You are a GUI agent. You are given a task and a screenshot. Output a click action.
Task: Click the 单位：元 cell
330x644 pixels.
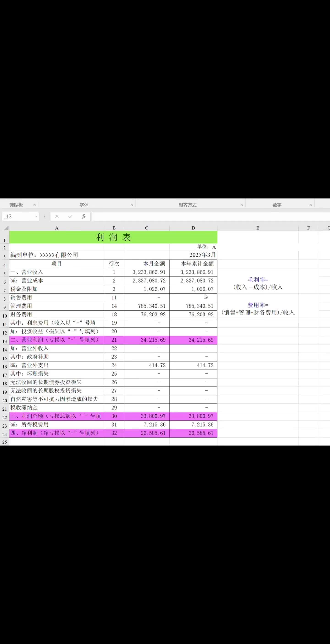pyautogui.click(x=193, y=247)
